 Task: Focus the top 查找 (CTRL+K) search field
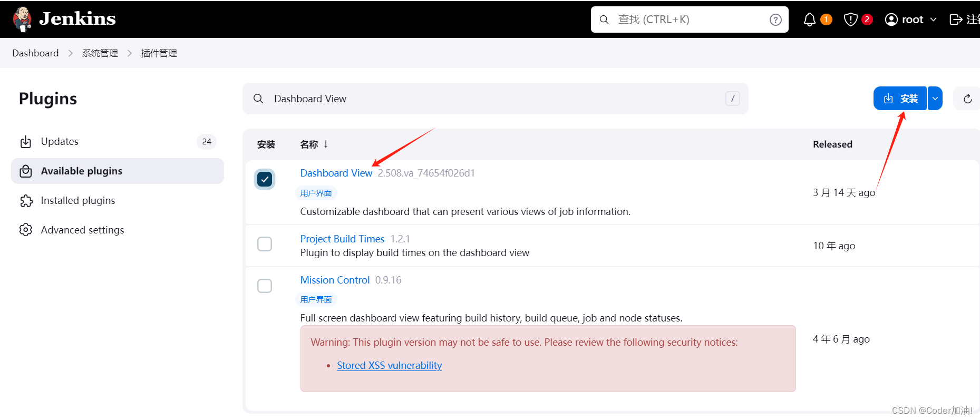pyautogui.click(x=690, y=19)
